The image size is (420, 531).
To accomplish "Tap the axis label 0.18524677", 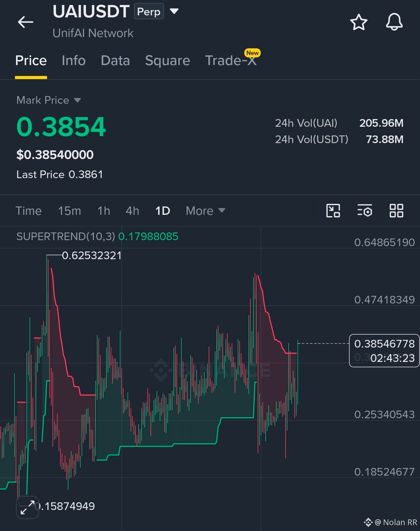I will click(384, 472).
